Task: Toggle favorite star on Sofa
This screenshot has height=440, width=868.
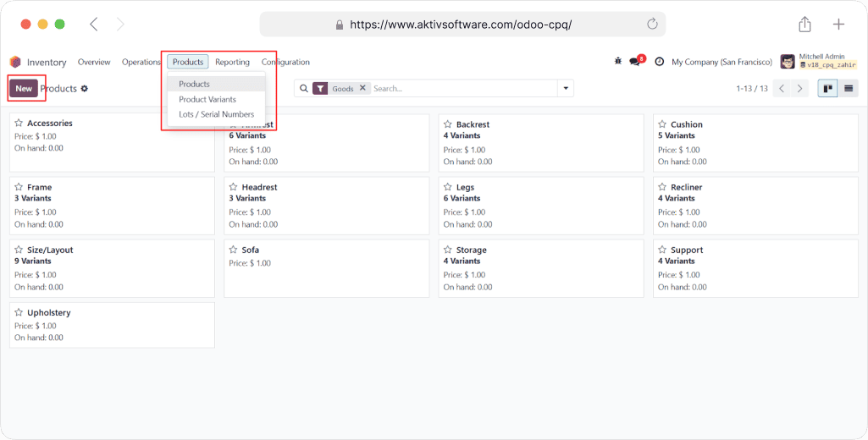Action: pyautogui.click(x=233, y=250)
